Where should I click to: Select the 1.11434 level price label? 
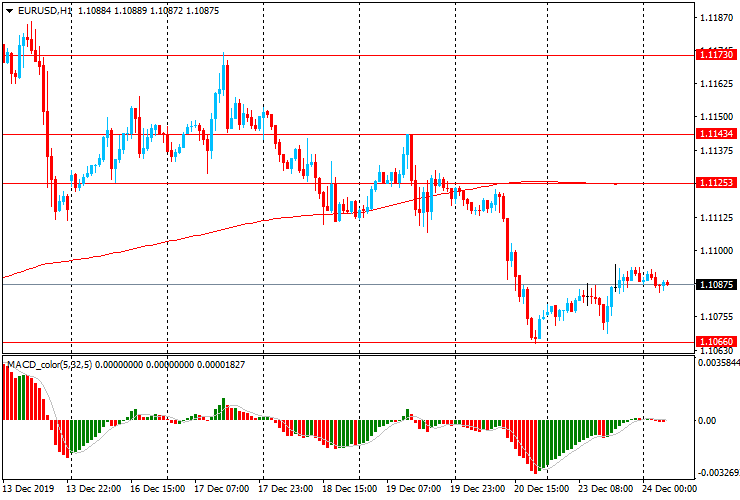716,134
